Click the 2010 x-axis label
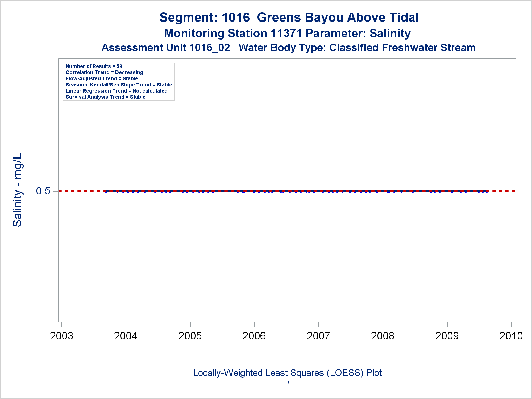 [511, 336]
